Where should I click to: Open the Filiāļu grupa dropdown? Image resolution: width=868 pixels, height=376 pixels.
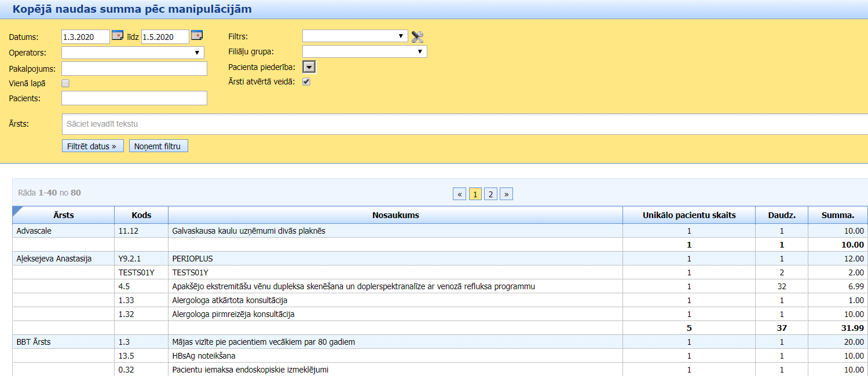364,51
